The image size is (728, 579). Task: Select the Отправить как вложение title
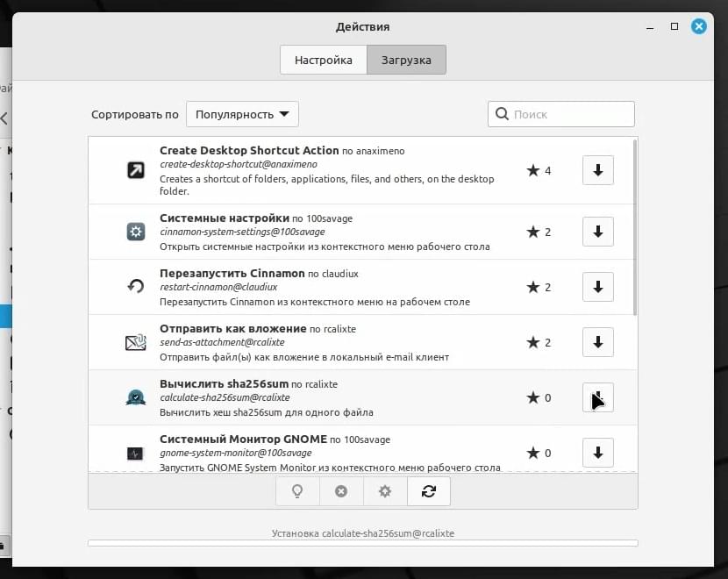(x=233, y=328)
